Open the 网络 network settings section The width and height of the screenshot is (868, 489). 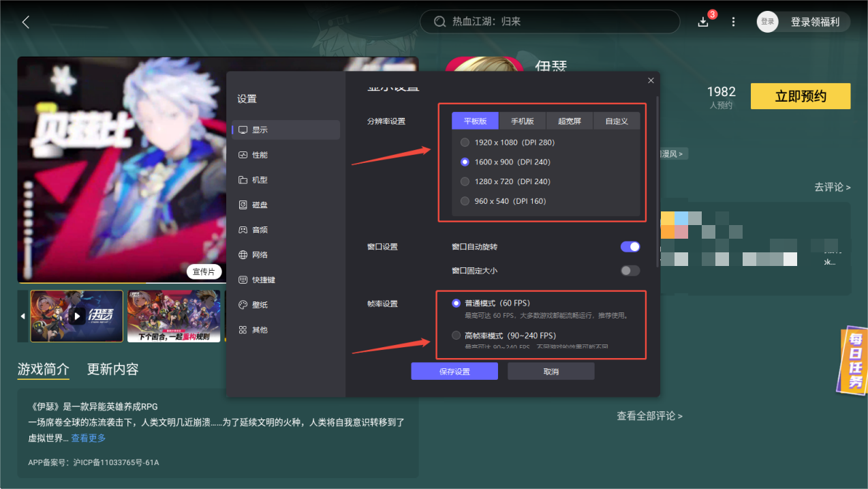coord(286,254)
